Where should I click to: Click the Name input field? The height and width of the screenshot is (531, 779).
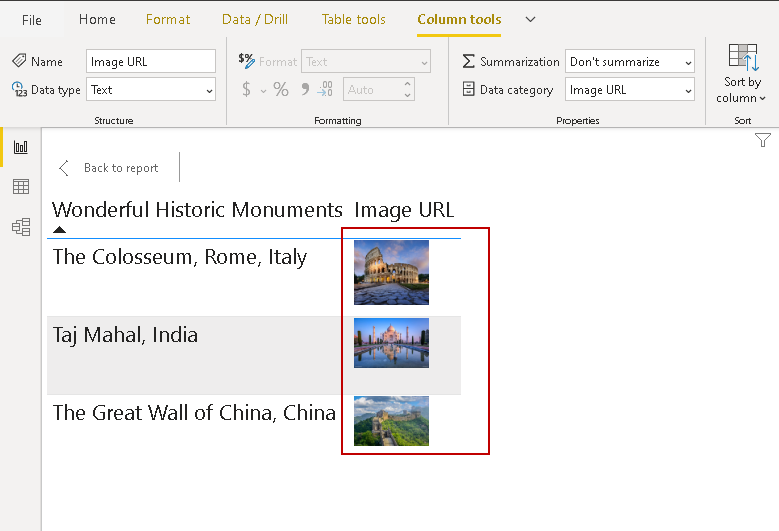pyautogui.click(x=151, y=62)
